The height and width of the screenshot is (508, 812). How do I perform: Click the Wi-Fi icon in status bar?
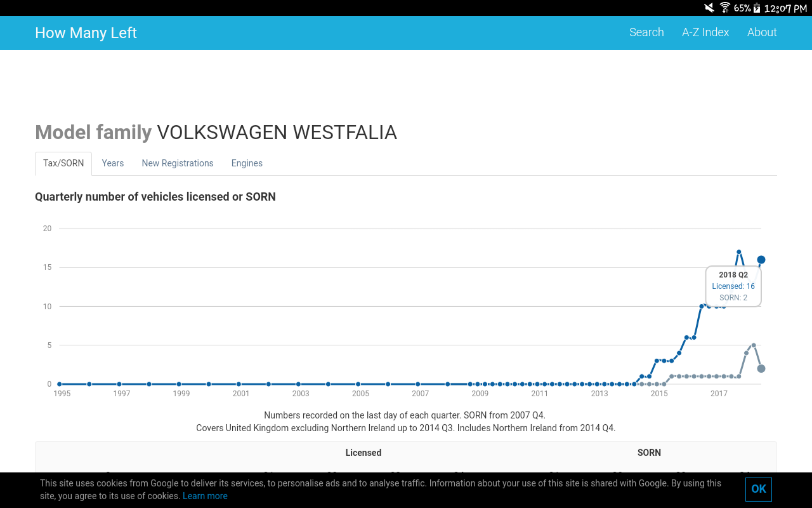(x=725, y=8)
